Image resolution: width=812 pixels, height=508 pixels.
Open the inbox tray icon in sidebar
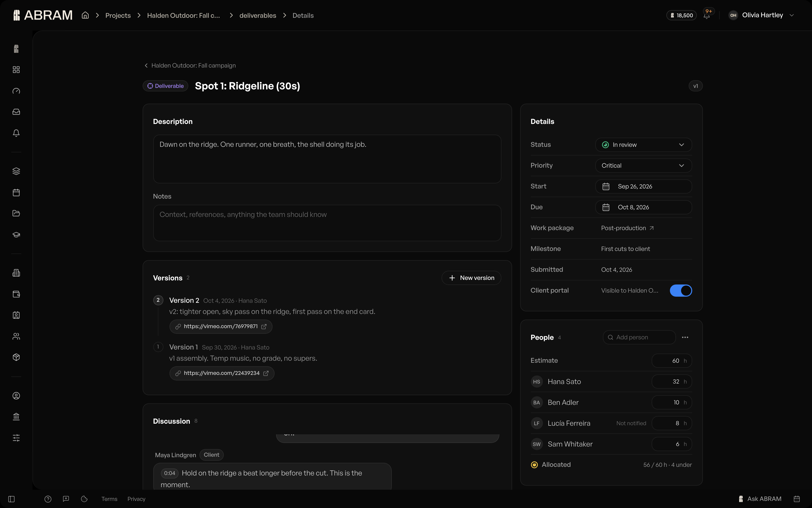(x=16, y=112)
